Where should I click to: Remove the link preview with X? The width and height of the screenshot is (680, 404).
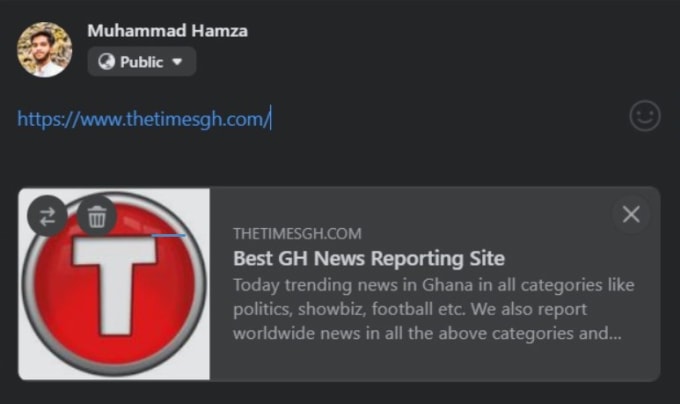click(631, 214)
